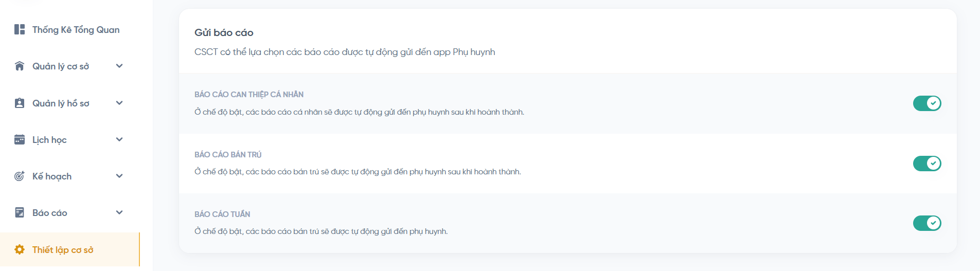Select the Thiết lập cơ sở menu item
The image size is (980, 271).
tap(63, 250)
